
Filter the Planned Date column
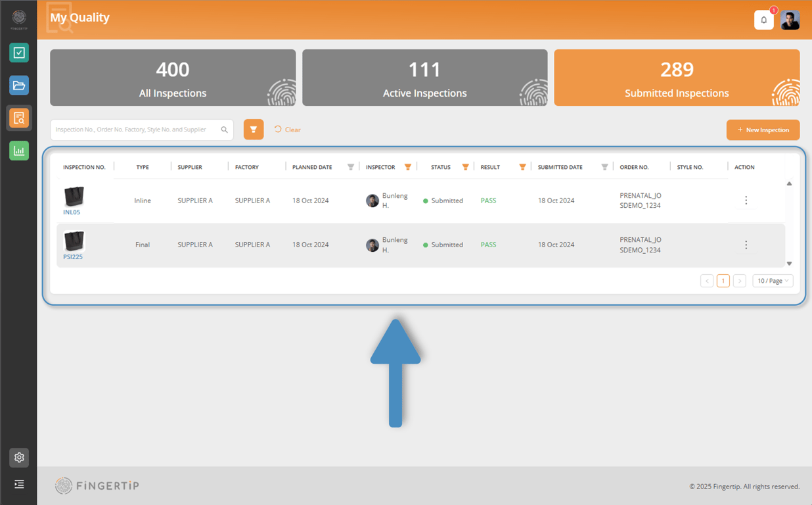(x=351, y=167)
